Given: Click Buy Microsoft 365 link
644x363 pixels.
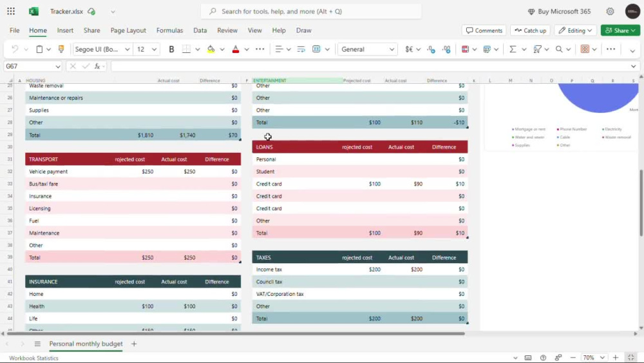Looking at the screenshot, I should [x=559, y=11].
